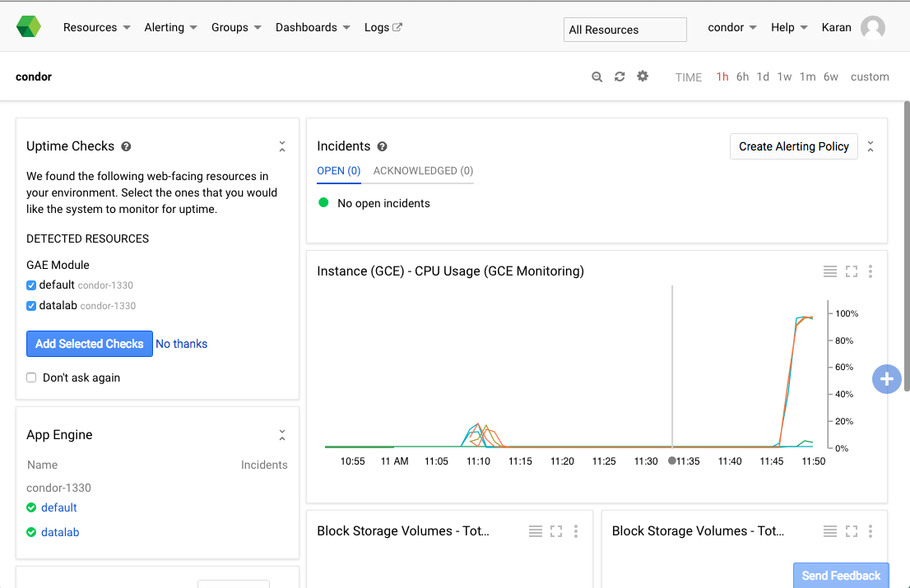Focus the All Resources search field

[625, 30]
